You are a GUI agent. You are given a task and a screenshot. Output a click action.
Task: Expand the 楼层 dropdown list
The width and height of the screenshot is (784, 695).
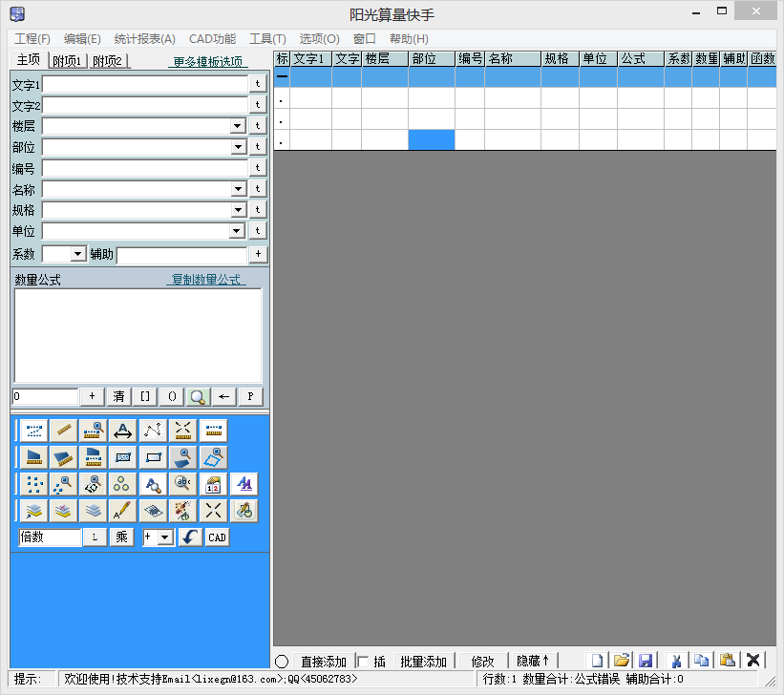[x=238, y=126]
